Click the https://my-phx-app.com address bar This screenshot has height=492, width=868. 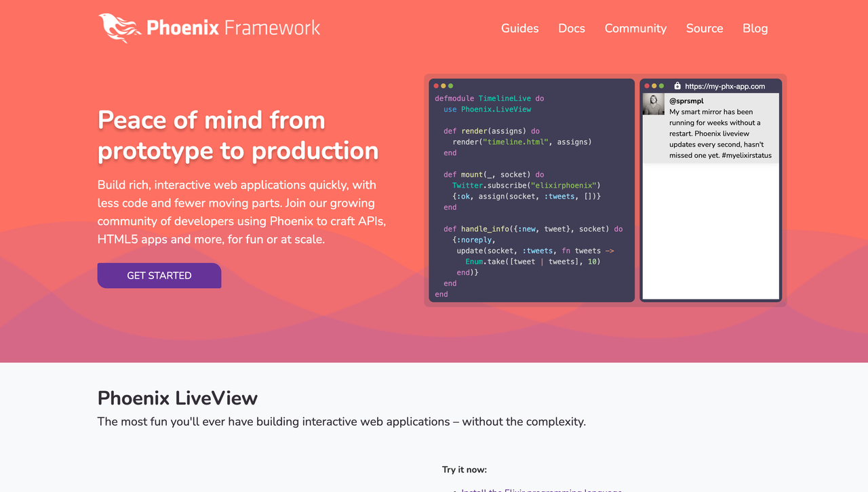tap(724, 85)
